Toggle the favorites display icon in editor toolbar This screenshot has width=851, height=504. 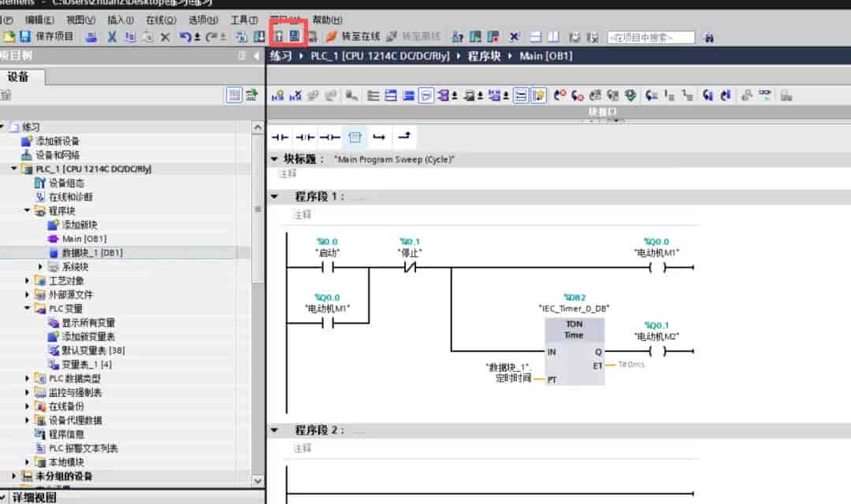point(538,95)
